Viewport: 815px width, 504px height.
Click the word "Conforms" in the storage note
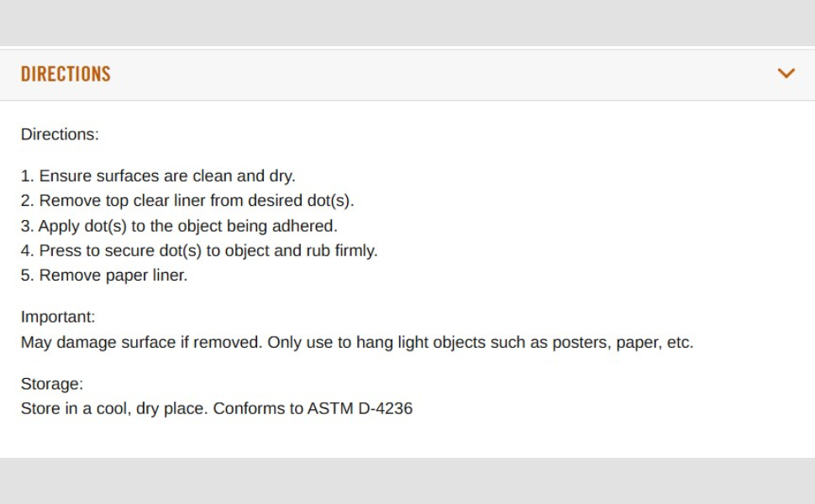[x=246, y=409]
